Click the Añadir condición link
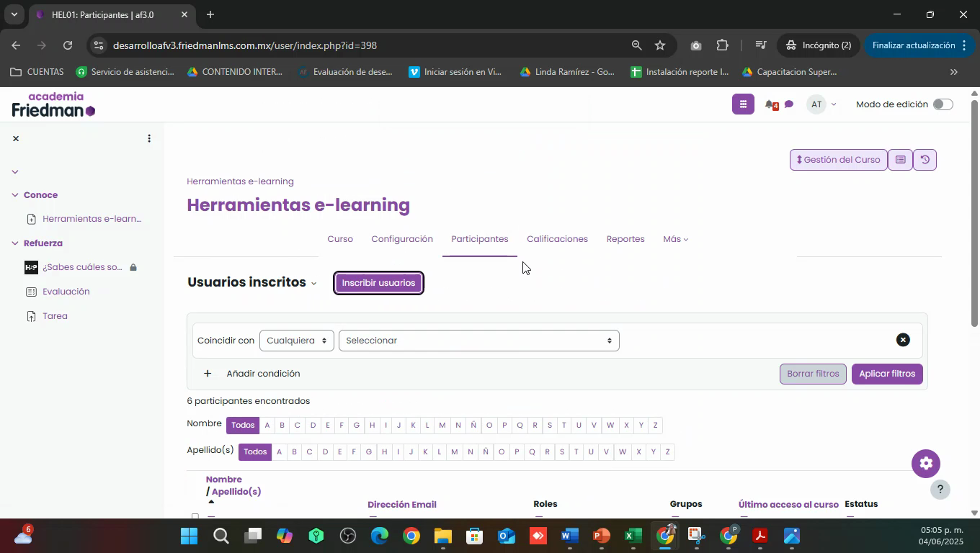The width and height of the screenshot is (980, 553). tap(263, 374)
